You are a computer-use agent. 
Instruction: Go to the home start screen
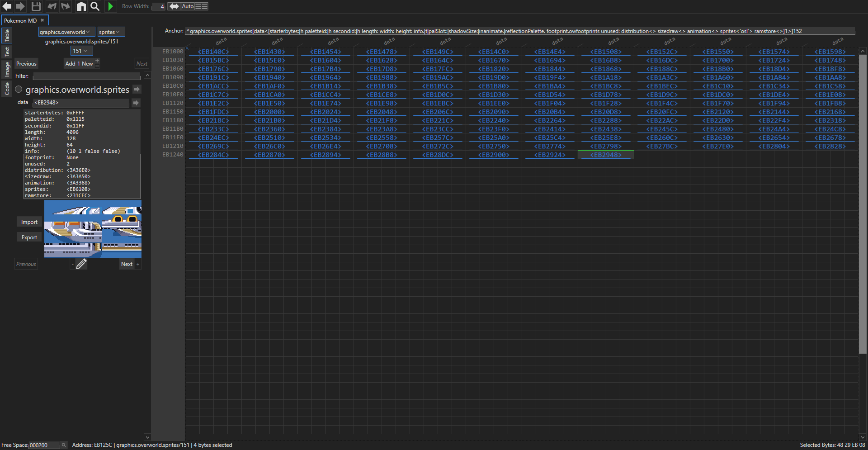[81, 6]
